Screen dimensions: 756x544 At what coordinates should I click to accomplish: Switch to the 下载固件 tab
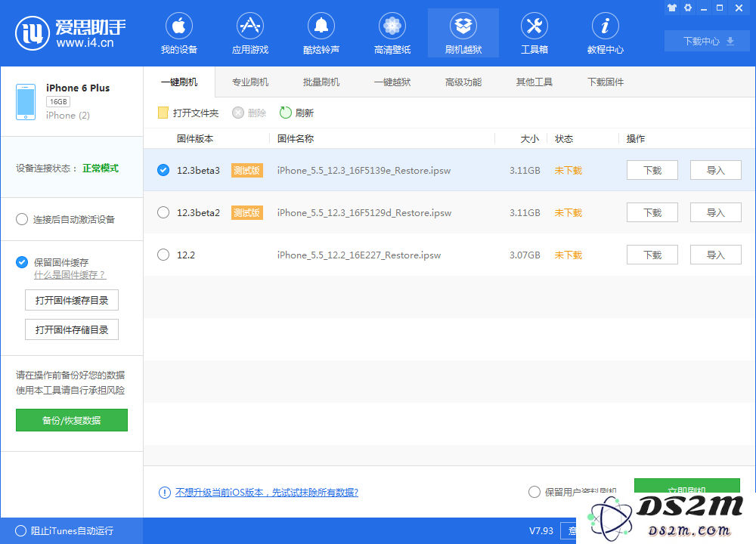click(x=605, y=82)
